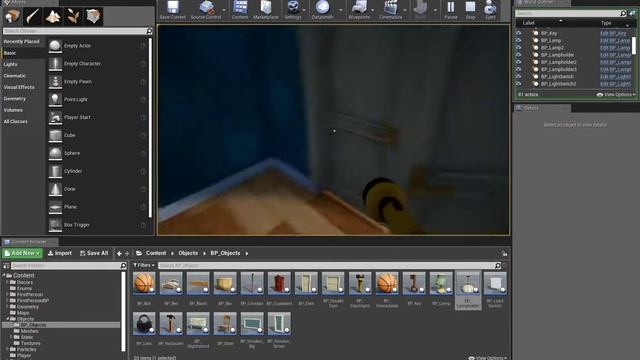Toggle visibility of BP_Lamp2 actor
Image resolution: width=640 pixels, height=360 pixels.
[x=519, y=48]
